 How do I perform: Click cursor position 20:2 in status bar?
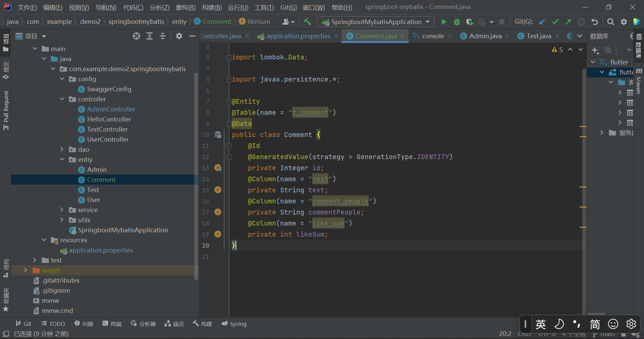(505, 334)
